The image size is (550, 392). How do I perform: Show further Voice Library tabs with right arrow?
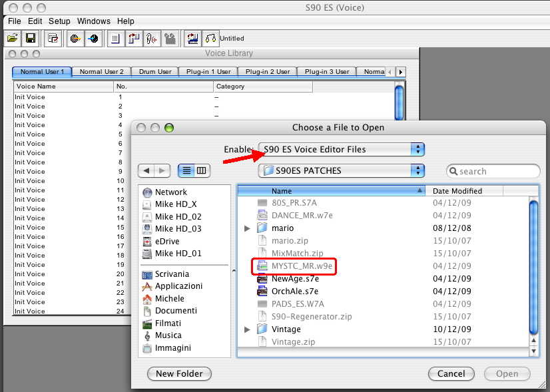pos(401,72)
